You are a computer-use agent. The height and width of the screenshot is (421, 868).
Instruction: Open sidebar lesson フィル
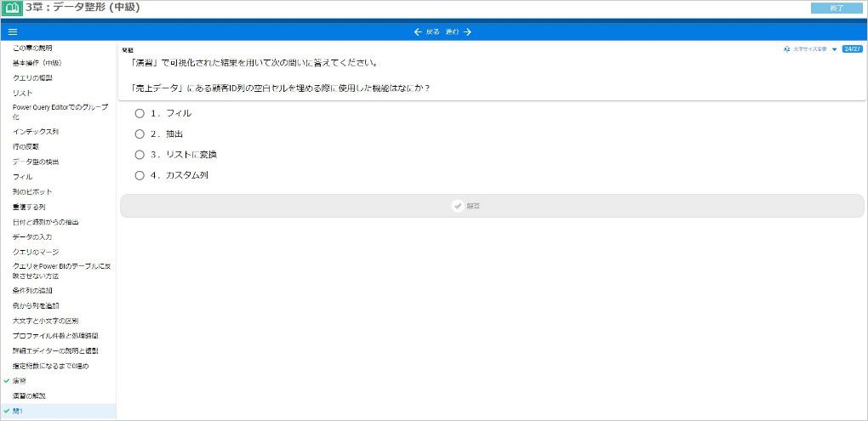(23, 176)
